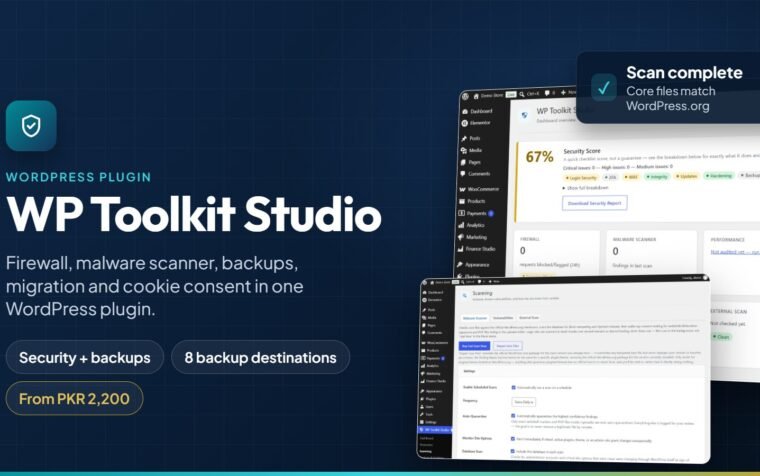
Task: Open Payments in the back window sidebar
Action: (475, 213)
